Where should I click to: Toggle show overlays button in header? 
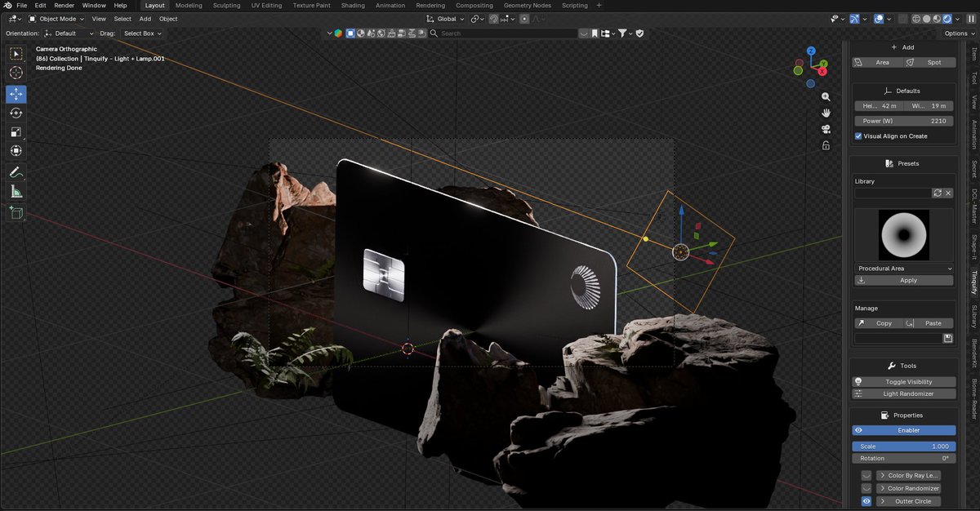click(878, 18)
